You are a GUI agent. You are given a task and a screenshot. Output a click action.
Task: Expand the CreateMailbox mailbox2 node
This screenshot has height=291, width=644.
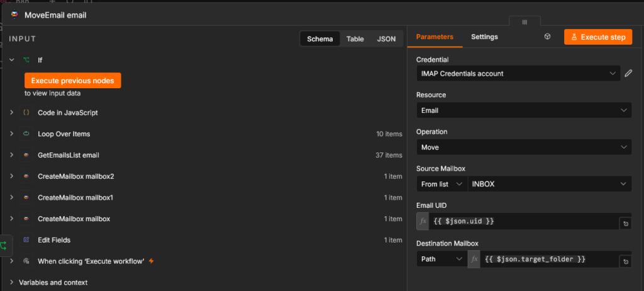(x=12, y=176)
